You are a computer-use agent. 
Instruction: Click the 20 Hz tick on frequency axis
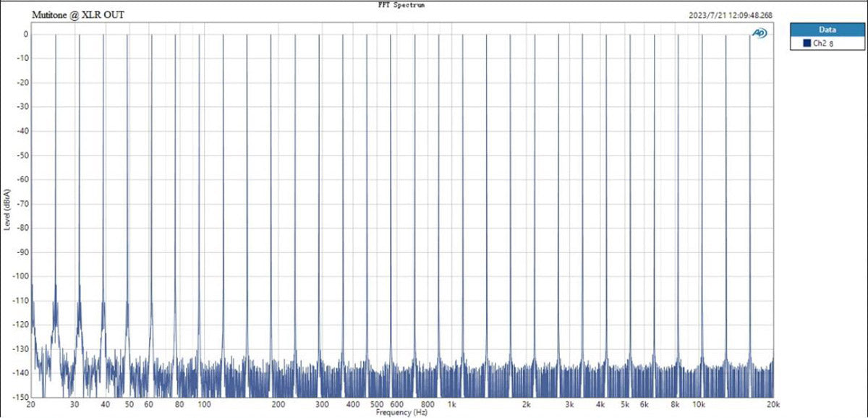point(31,404)
